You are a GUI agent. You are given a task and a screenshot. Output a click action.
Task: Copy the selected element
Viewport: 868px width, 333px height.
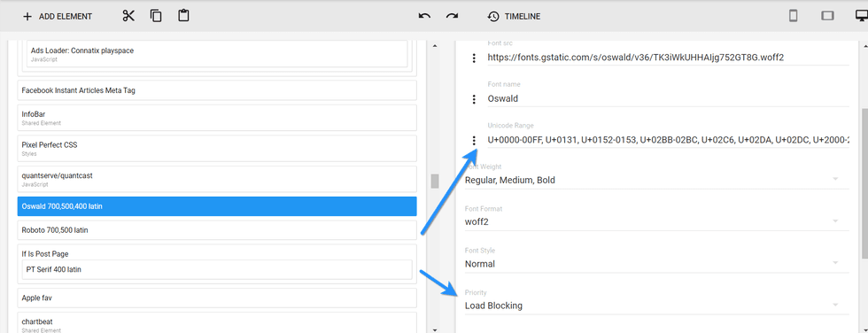156,16
